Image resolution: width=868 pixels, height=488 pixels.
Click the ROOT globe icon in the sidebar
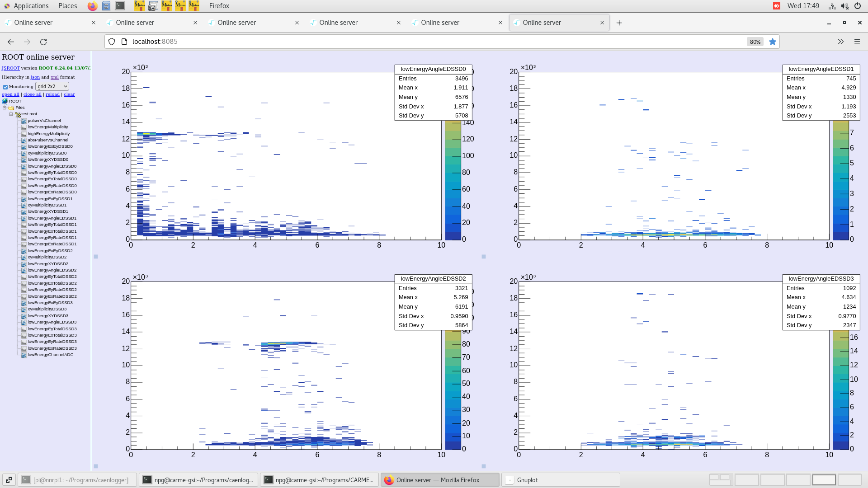(5, 101)
